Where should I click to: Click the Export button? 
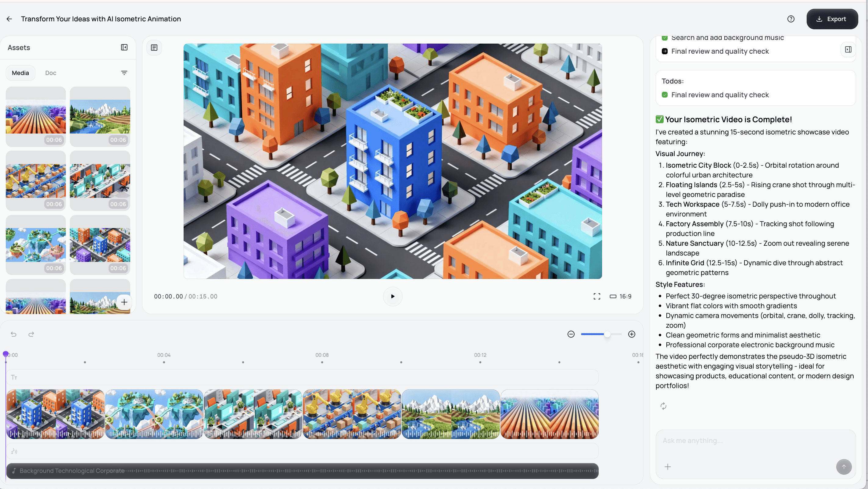832,19
